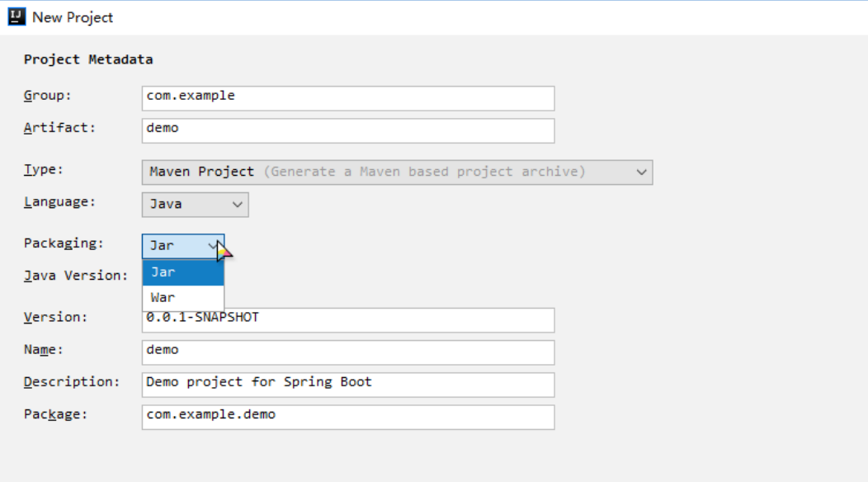The height and width of the screenshot is (482, 868).
Task: Click the Type label
Action: pos(44,169)
